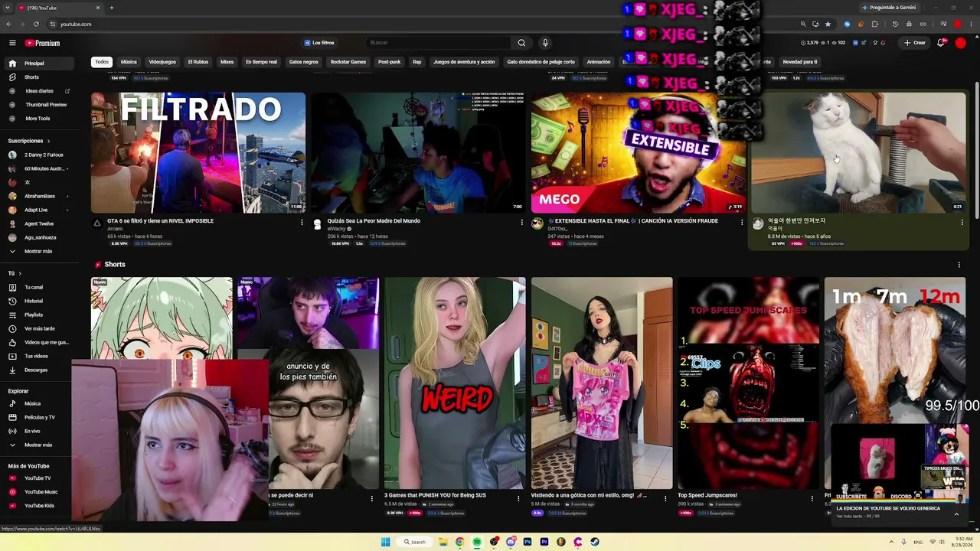Open more options for GTA 6 video
The image size is (980, 551).
point(302,222)
